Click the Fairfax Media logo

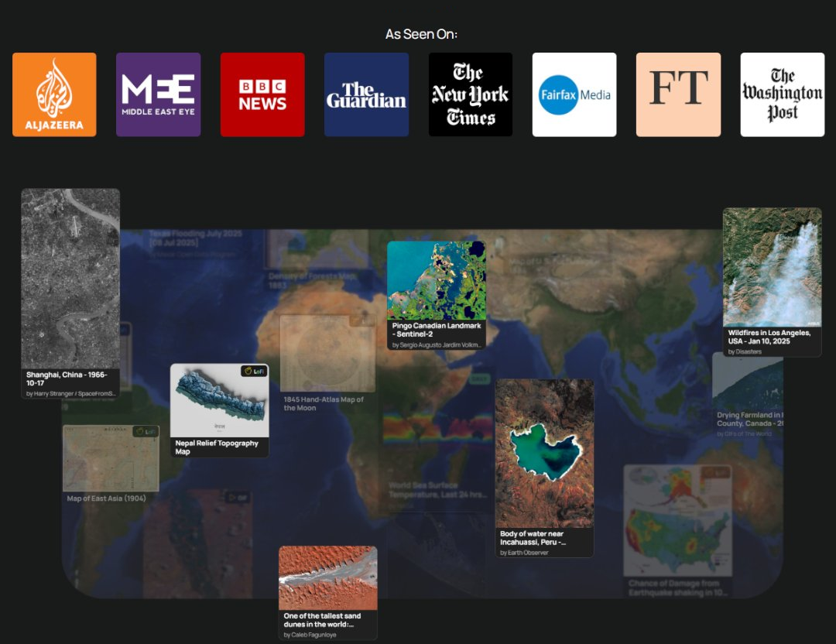[574, 94]
